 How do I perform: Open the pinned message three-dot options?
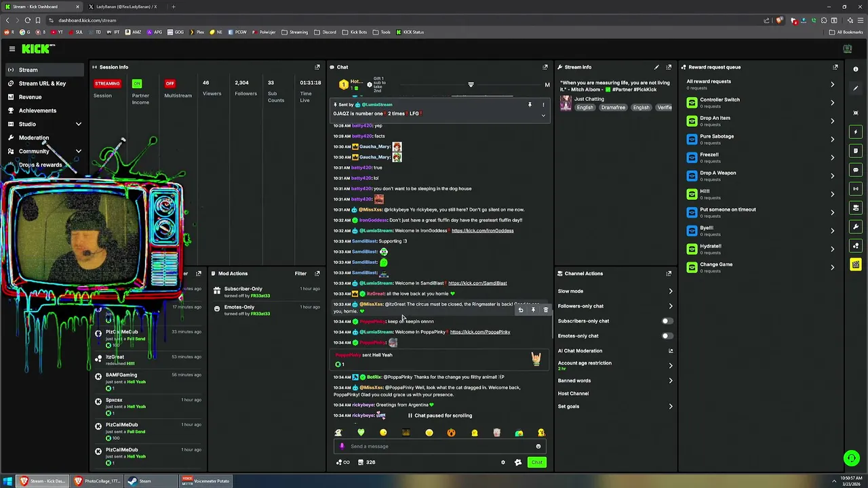543,105
